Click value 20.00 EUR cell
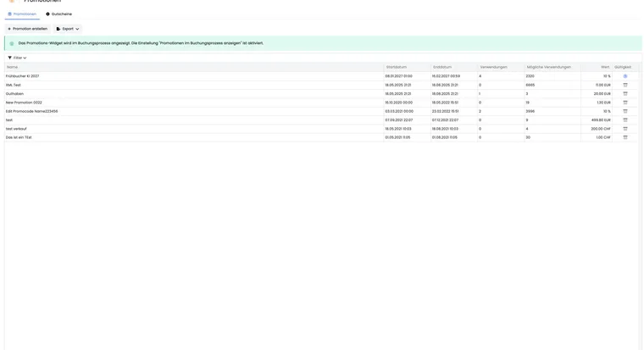This screenshot has width=644, height=350. pyautogui.click(x=602, y=94)
